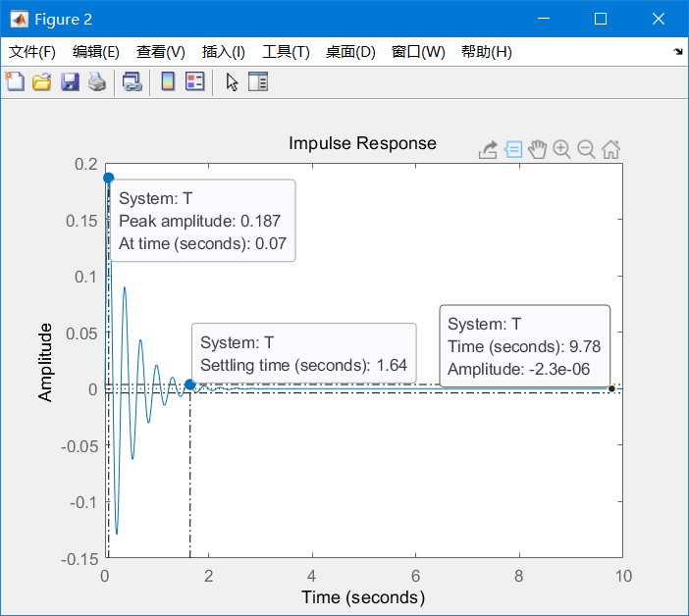This screenshot has height=616, width=689.
Task: Select the zoom out magnifier on axes
Action: (x=586, y=150)
